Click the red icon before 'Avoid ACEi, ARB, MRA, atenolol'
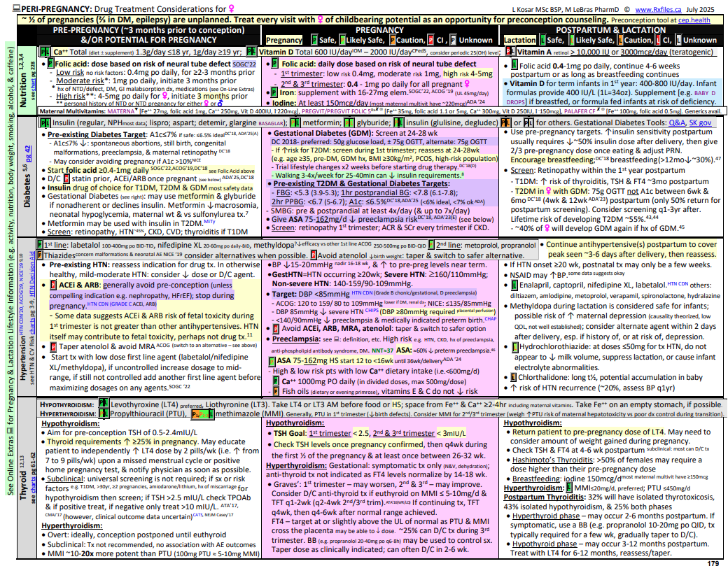Viewport: 728px width, 566px height. 276,328
